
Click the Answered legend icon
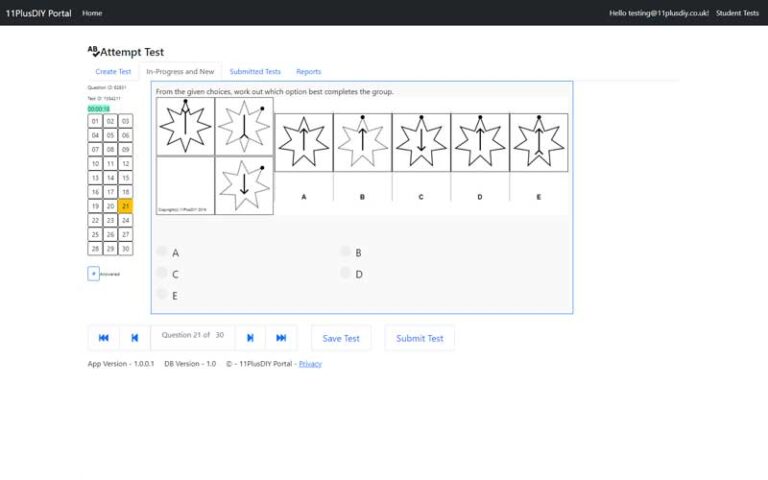(94, 273)
